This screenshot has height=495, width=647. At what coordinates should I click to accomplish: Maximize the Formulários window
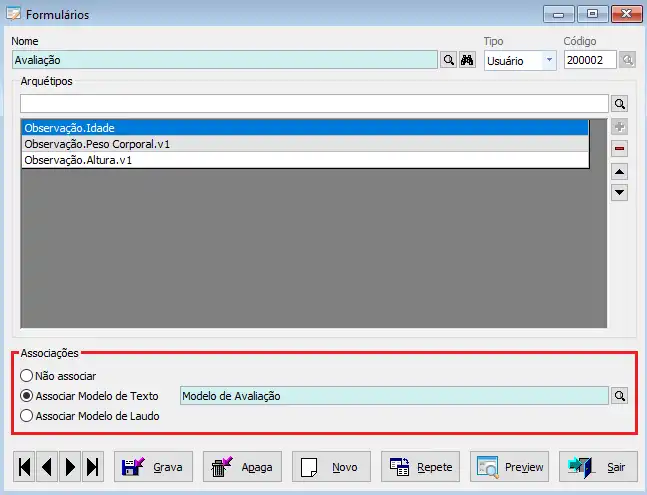(593, 14)
